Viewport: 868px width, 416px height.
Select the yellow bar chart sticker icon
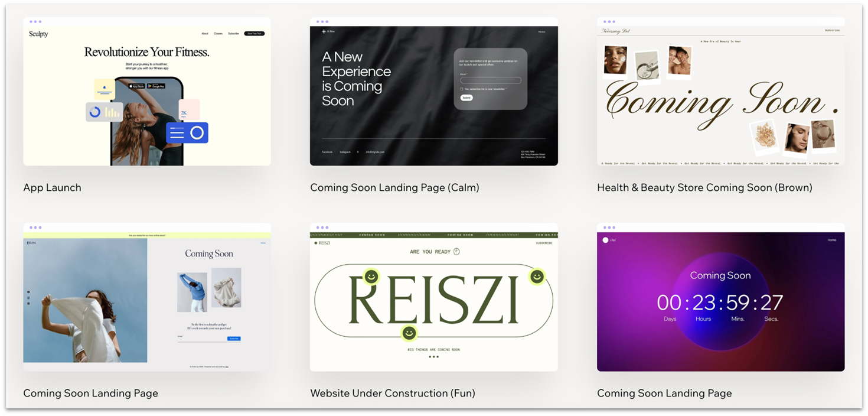pos(112,112)
